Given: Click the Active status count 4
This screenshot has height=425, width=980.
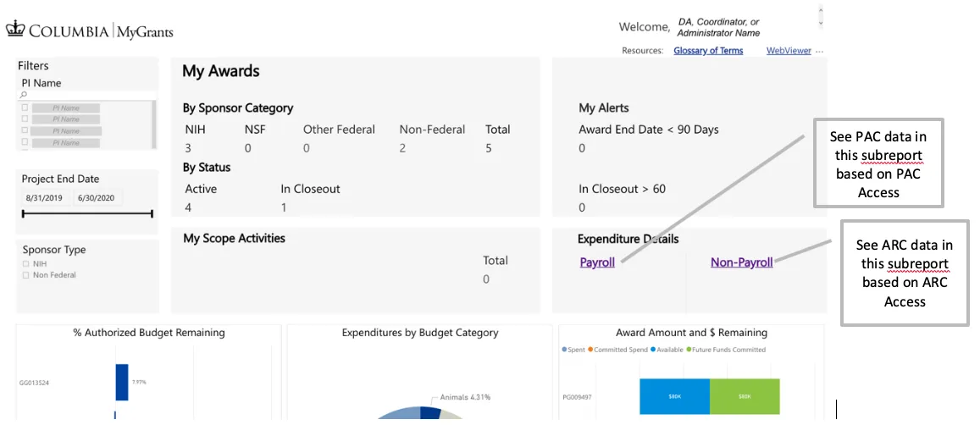Looking at the screenshot, I should 188,207.
